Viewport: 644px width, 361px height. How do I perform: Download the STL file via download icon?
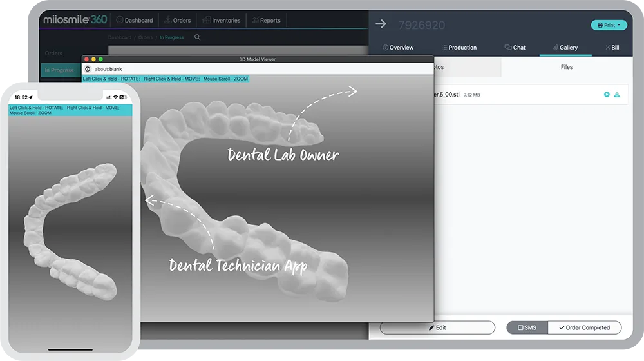[617, 95]
